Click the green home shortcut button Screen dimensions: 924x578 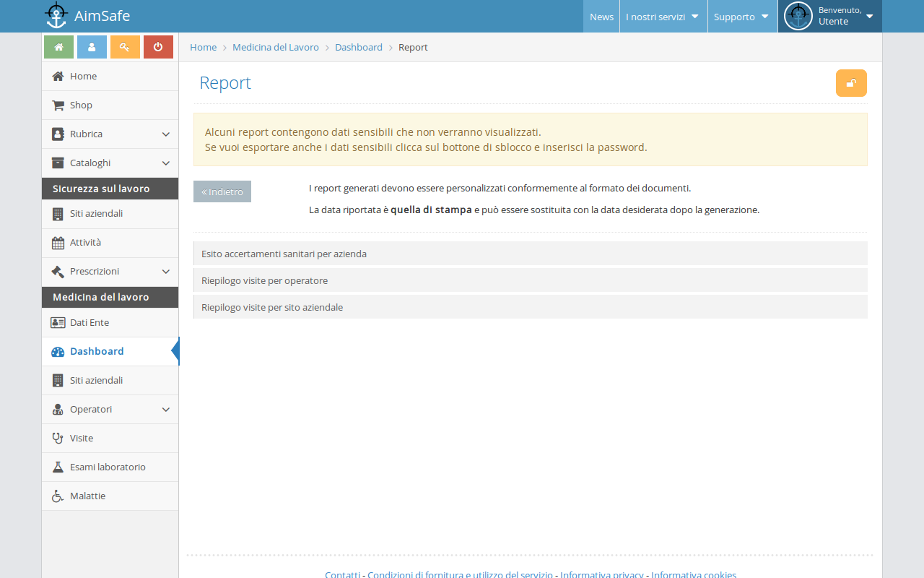point(58,47)
